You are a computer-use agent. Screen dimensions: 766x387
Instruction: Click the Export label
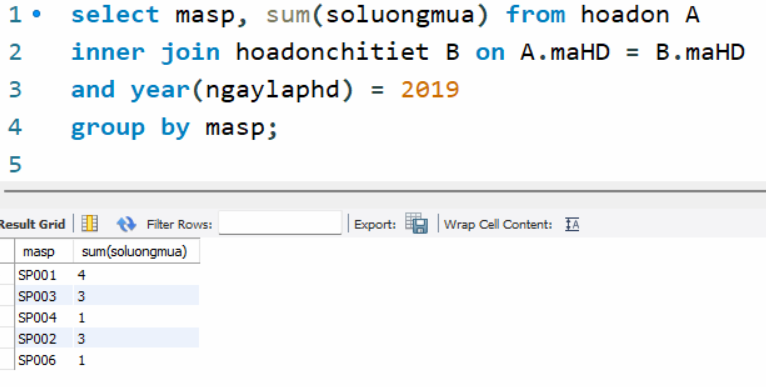pyautogui.click(x=375, y=225)
